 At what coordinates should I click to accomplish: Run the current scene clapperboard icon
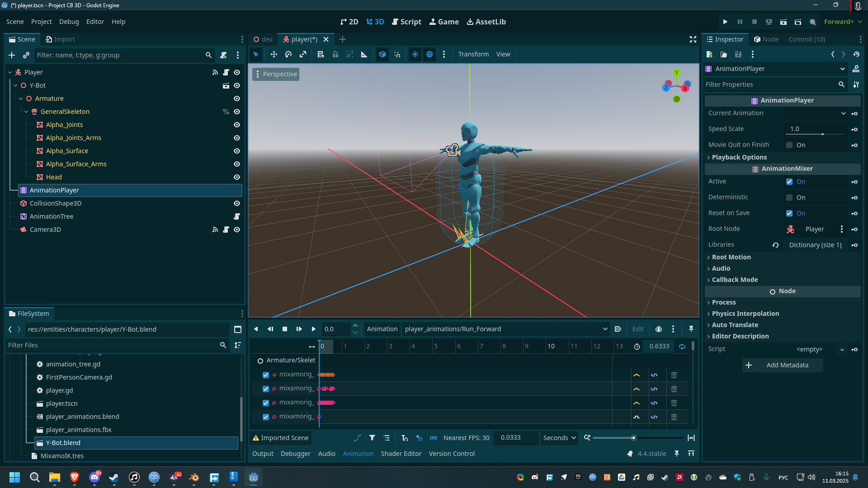tap(783, 22)
